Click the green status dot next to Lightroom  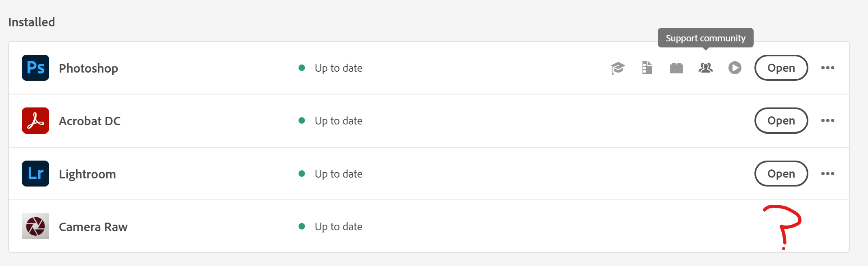[301, 174]
